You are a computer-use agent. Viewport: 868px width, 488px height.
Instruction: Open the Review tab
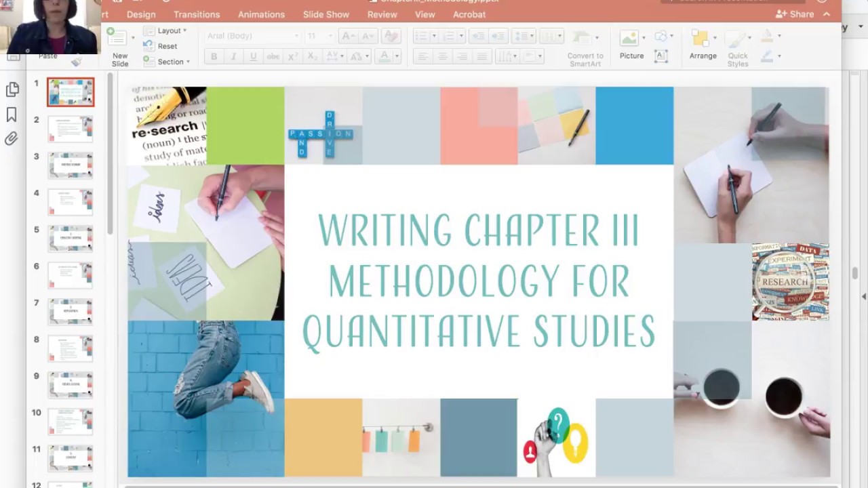pyautogui.click(x=382, y=14)
